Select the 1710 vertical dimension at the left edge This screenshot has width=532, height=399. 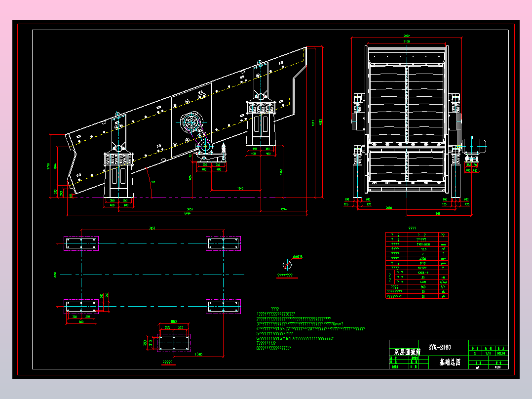point(48,166)
